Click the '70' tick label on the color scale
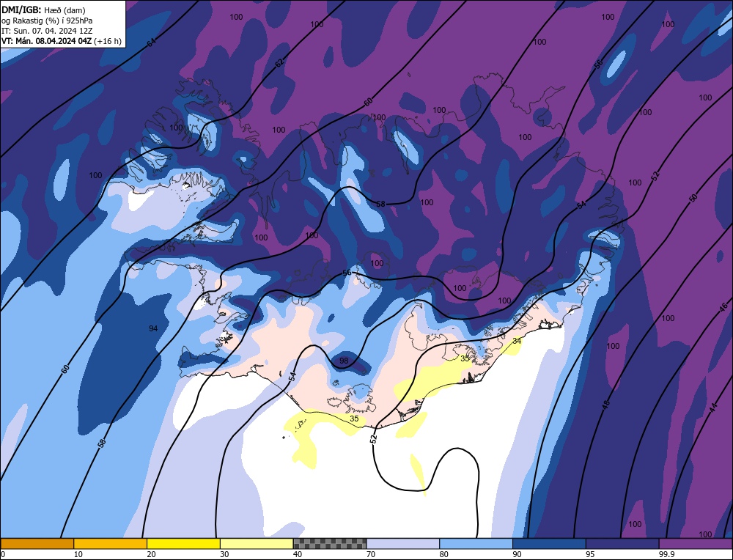The image size is (733, 560). [x=371, y=554]
